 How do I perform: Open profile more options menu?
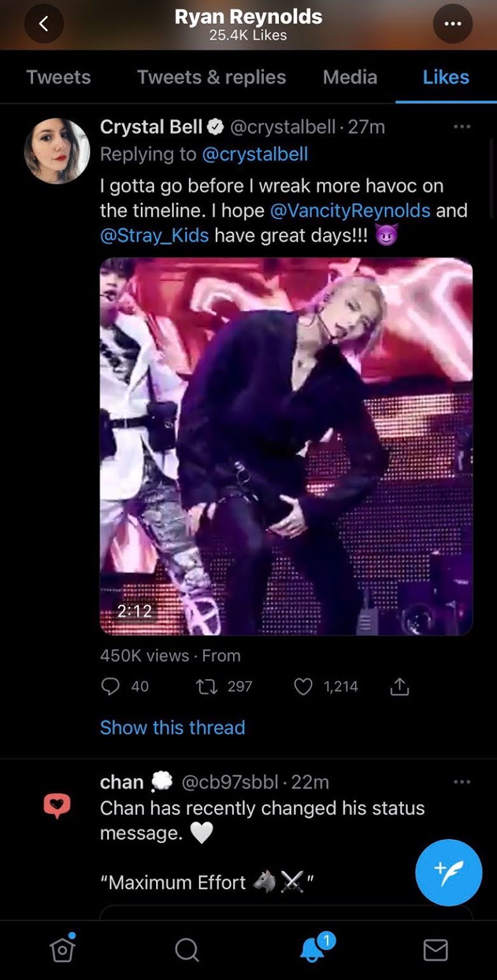pyautogui.click(x=452, y=24)
